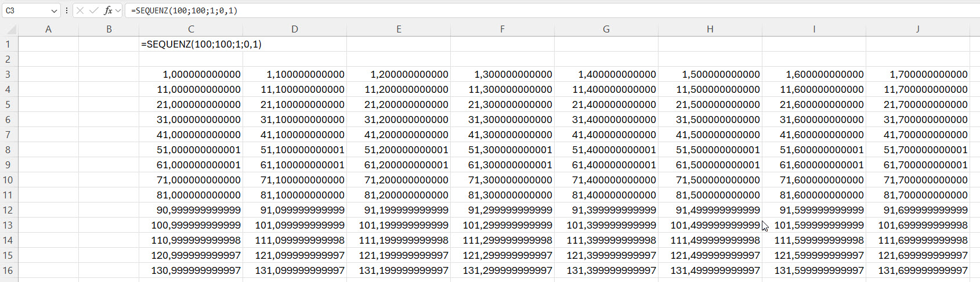
Task: Select cell with 131,699999999997
Action: pos(917,270)
